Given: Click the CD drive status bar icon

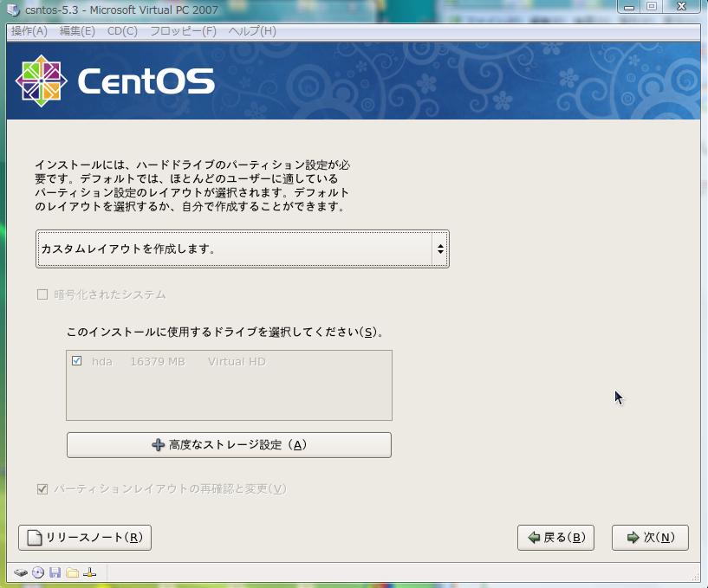Looking at the screenshot, I should click(38, 572).
